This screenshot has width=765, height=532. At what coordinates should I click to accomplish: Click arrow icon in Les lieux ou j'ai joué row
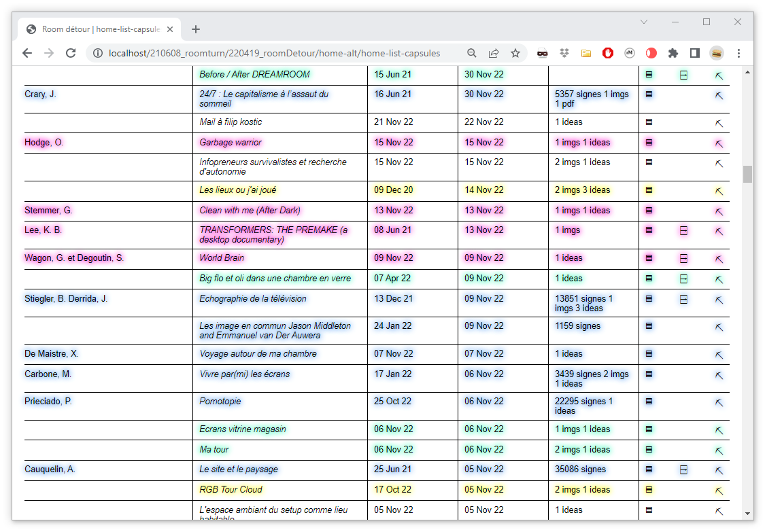click(719, 191)
